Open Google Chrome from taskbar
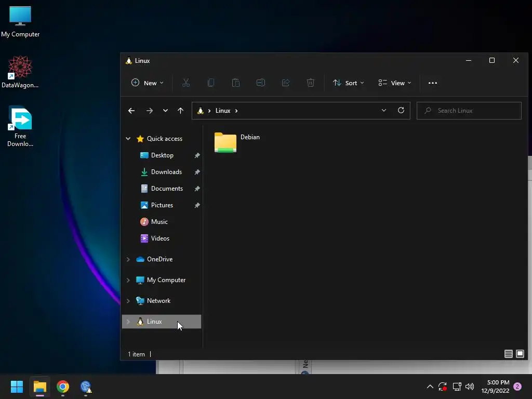 [63, 387]
